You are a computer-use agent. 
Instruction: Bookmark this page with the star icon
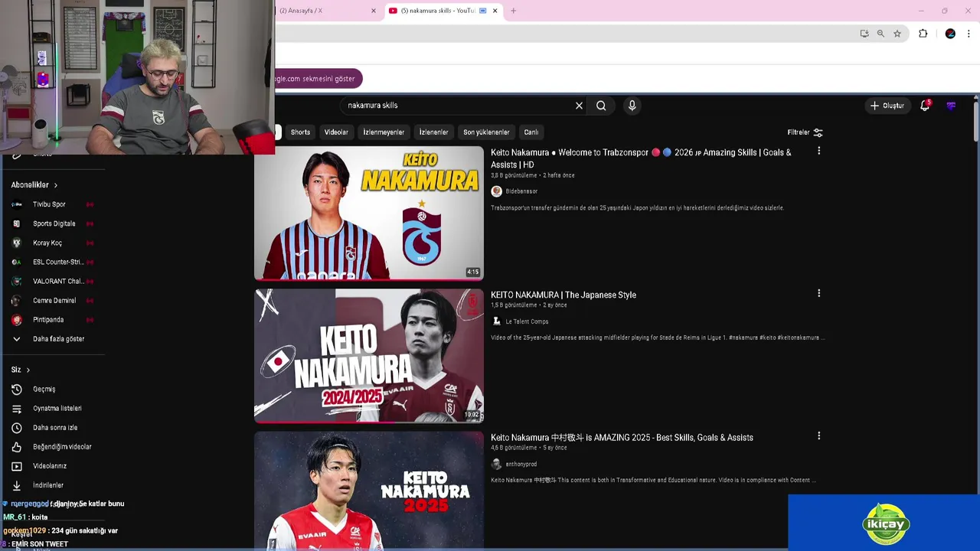click(897, 34)
